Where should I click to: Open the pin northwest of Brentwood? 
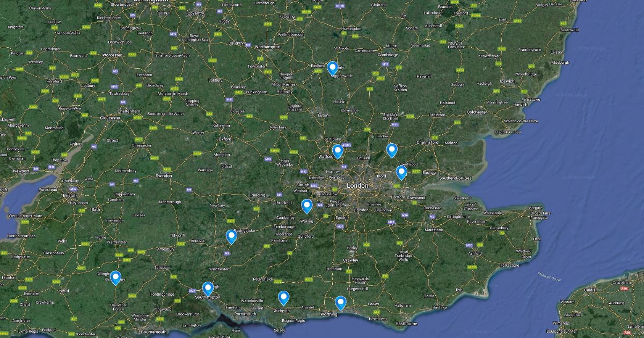[392, 150]
